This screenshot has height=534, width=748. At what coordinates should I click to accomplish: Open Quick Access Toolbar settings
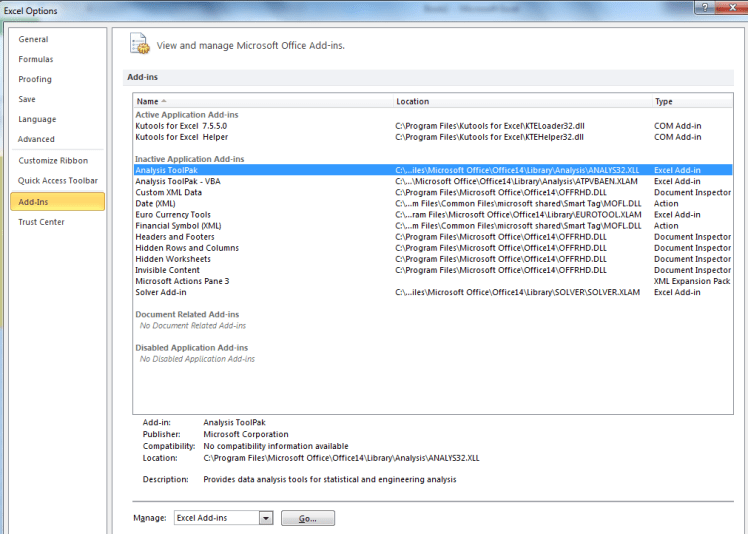(x=58, y=181)
